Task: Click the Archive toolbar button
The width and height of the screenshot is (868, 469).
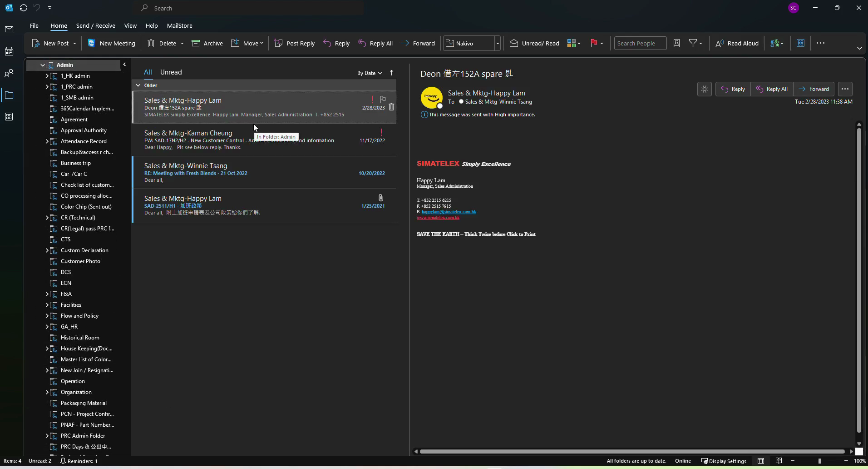Action: pyautogui.click(x=207, y=43)
